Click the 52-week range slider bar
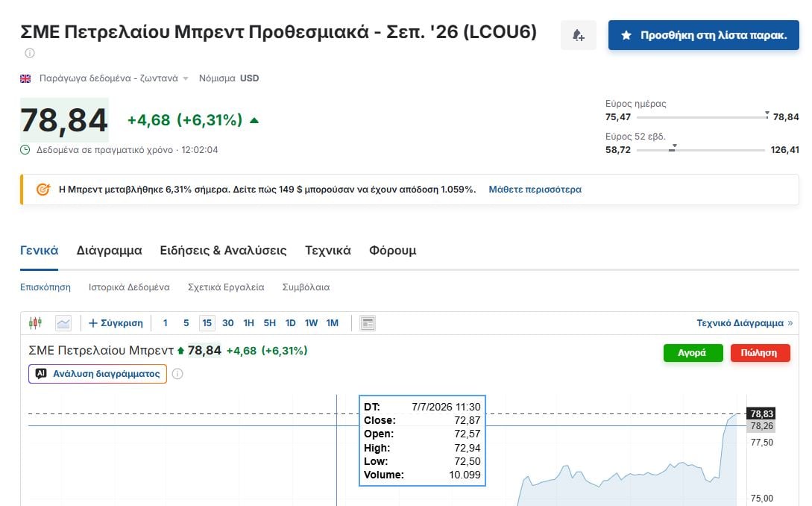Viewport: 812px width, 506px height. (x=701, y=150)
